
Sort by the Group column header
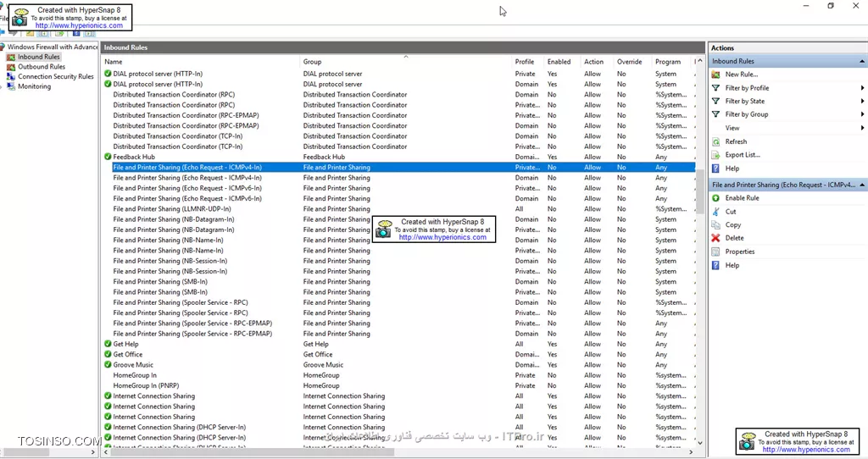click(x=406, y=62)
